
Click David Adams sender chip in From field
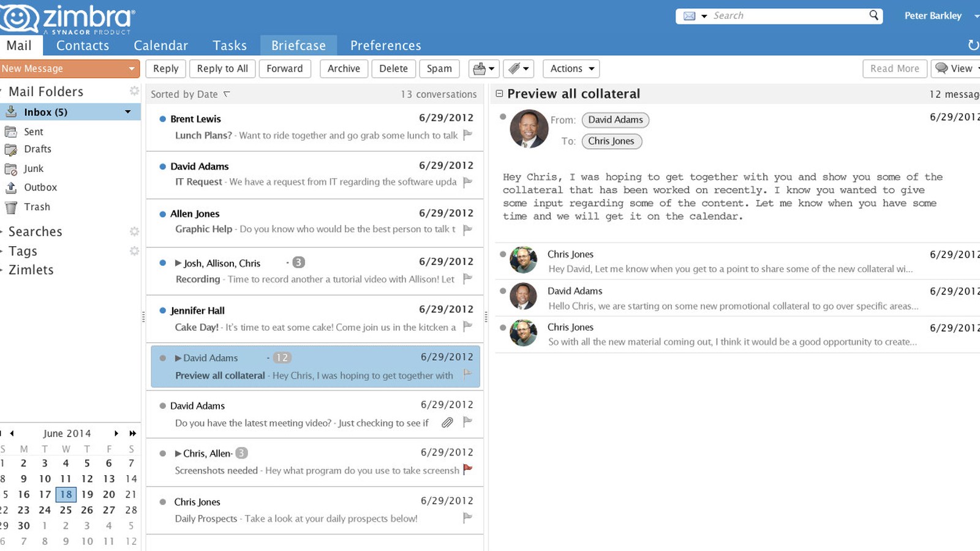[616, 120]
